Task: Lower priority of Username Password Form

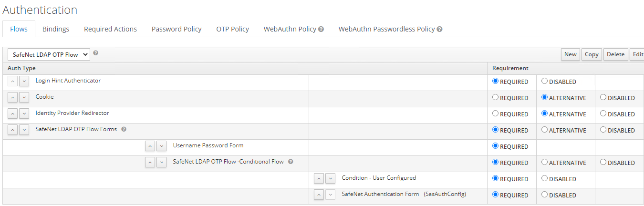Action: point(161,146)
